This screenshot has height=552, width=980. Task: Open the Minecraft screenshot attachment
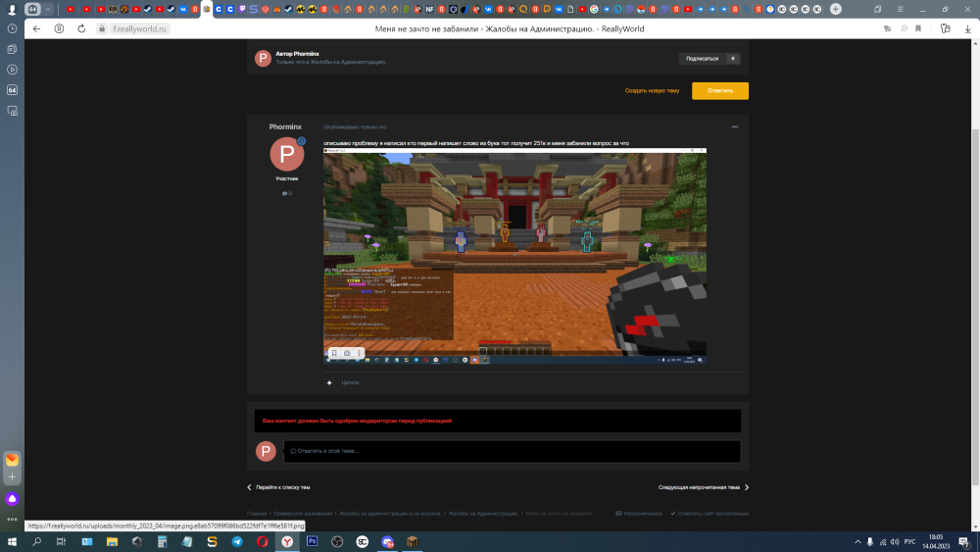pyautogui.click(x=514, y=256)
